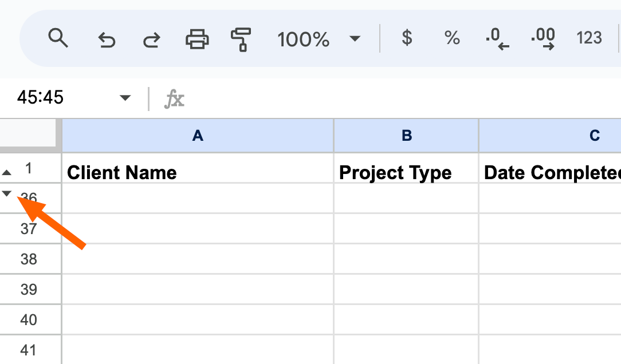Viewport: 621px width, 364px height.
Task: Select column B header
Action: click(406, 135)
